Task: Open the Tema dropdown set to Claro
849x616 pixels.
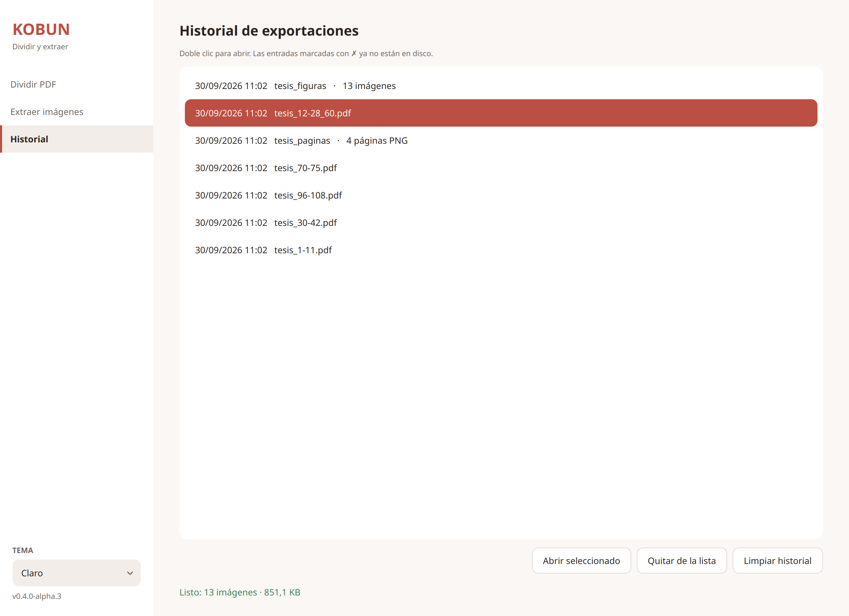Action: 77,573
